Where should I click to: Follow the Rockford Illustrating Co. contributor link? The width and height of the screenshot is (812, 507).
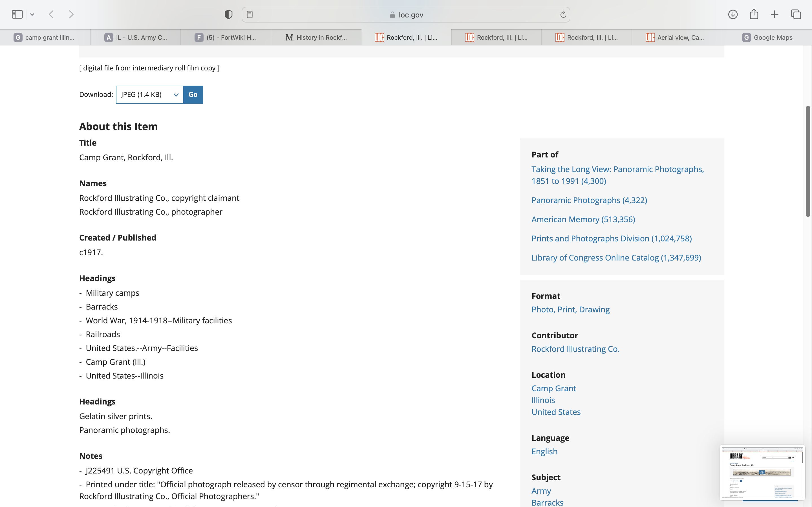click(x=575, y=349)
